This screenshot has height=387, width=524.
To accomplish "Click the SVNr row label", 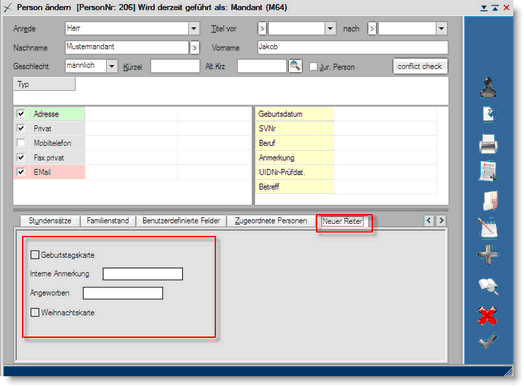I will click(x=295, y=128).
